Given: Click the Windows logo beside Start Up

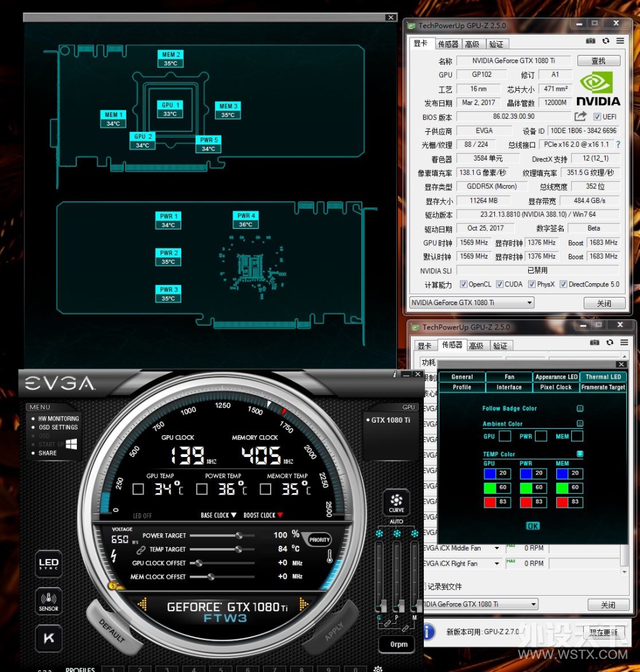Looking at the screenshot, I should tap(71, 444).
